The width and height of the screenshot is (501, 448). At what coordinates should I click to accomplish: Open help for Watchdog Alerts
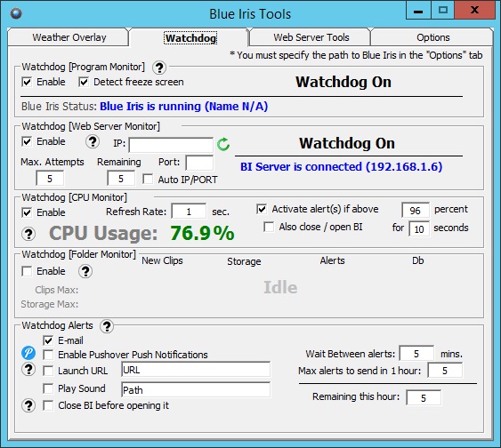[x=107, y=326]
